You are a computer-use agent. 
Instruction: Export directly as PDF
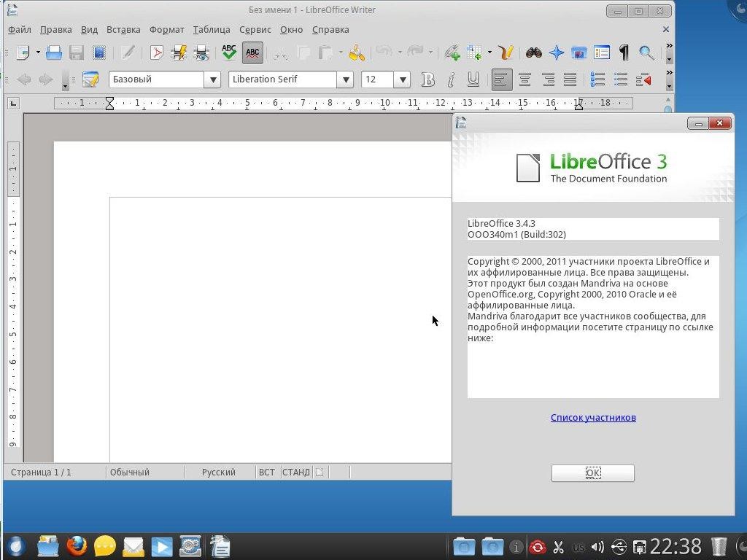[x=156, y=52]
